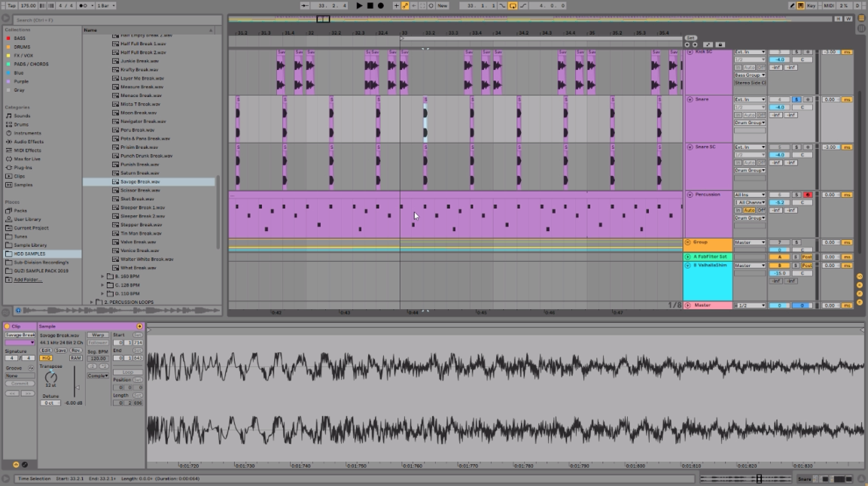Start playback with the transport Play button

coord(359,5)
